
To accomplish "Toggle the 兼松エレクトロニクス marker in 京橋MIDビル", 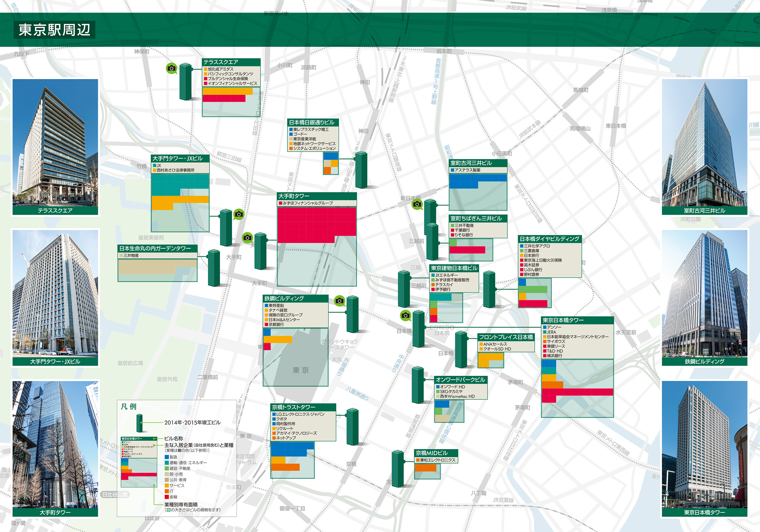I will [x=418, y=460].
